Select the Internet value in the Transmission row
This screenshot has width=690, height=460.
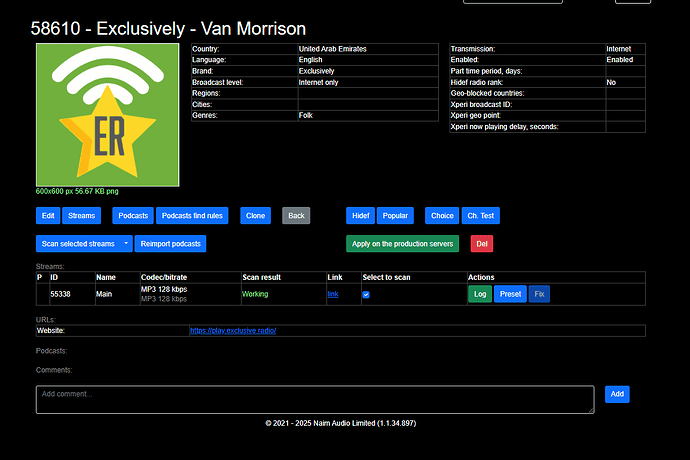(619, 49)
